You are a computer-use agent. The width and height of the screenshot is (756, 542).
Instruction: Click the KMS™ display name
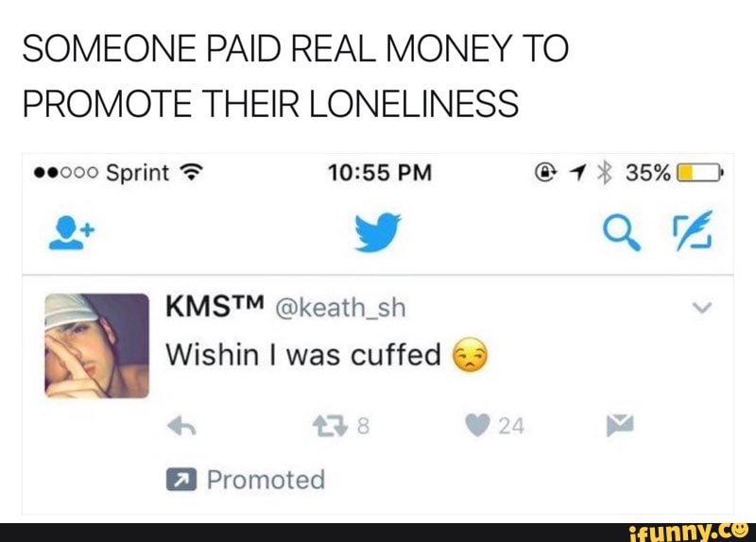[x=215, y=307]
